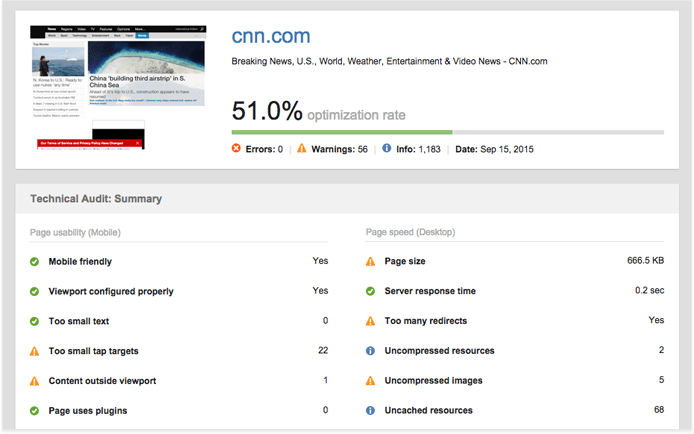This screenshot has height=434, width=694.
Task: Click the 666.5 KB page size value
Action: 645,261
